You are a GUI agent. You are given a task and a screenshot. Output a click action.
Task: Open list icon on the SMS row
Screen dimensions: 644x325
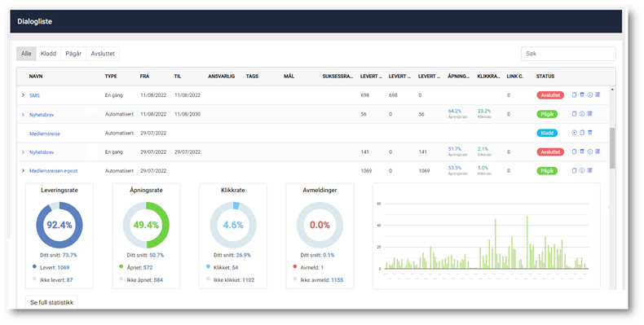tap(598, 94)
